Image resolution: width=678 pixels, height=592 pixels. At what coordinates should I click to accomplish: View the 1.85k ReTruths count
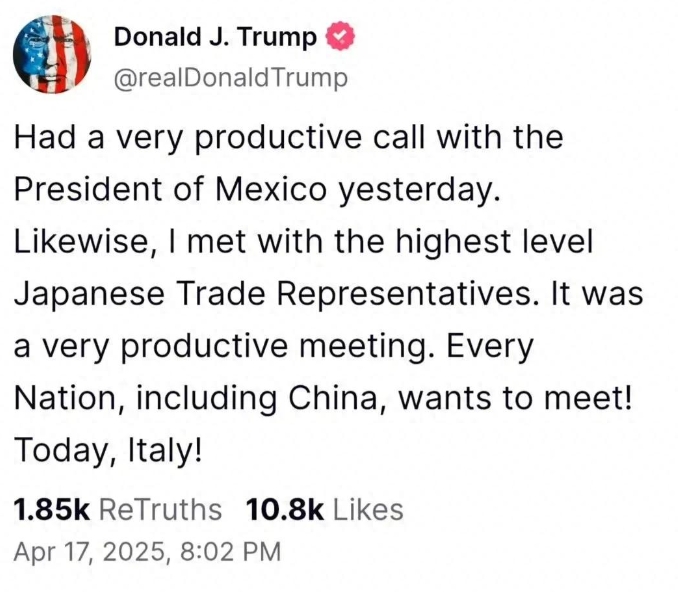point(52,509)
